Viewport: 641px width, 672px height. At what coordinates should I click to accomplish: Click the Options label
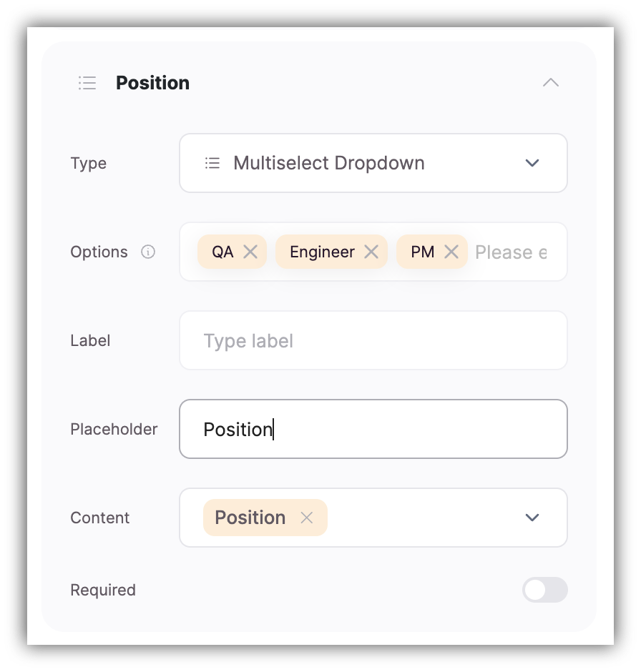tap(99, 252)
